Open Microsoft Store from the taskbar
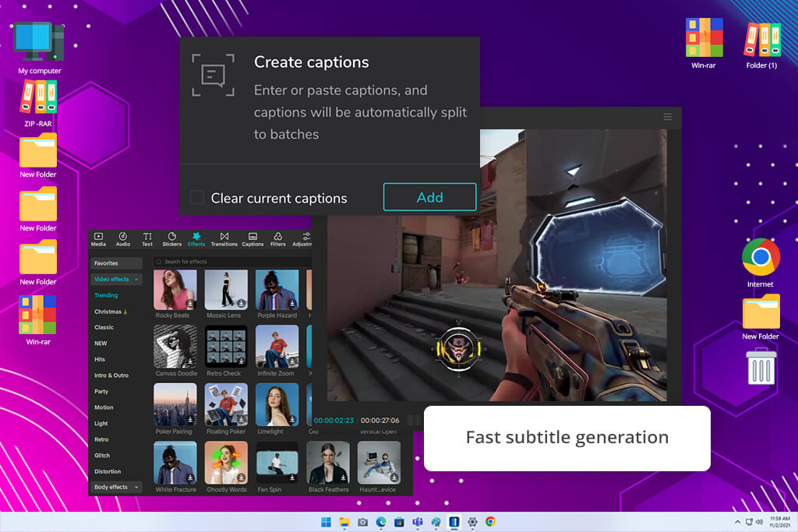 click(x=400, y=522)
